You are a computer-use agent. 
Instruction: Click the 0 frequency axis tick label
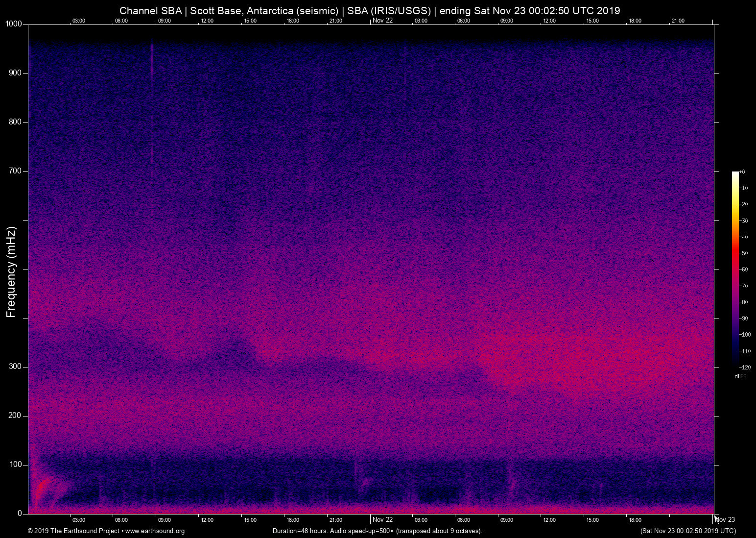coord(20,514)
